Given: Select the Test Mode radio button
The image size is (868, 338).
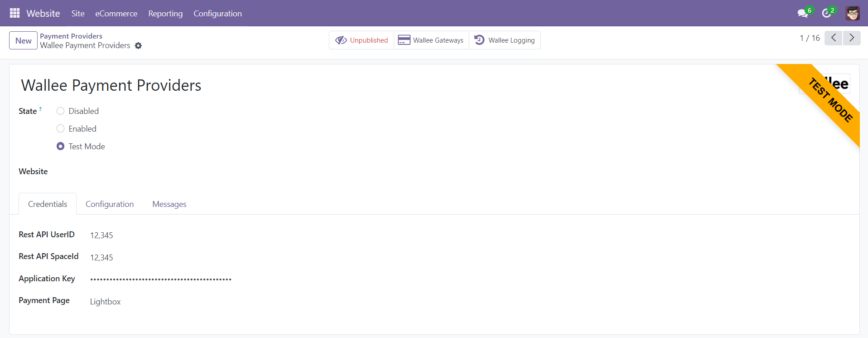Looking at the screenshot, I should pos(60,147).
